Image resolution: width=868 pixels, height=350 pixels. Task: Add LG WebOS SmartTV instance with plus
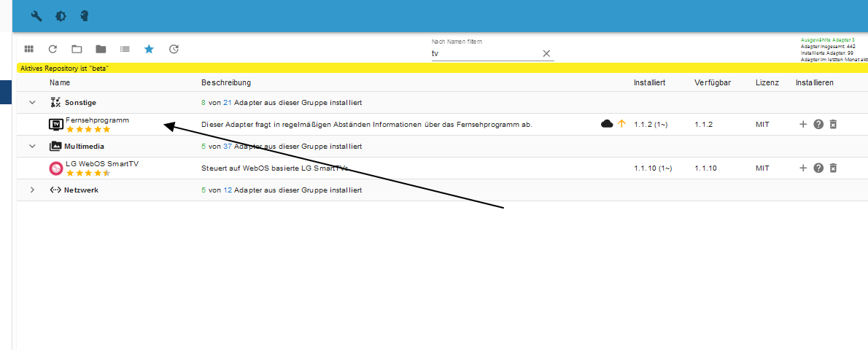[x=803, y=168]
